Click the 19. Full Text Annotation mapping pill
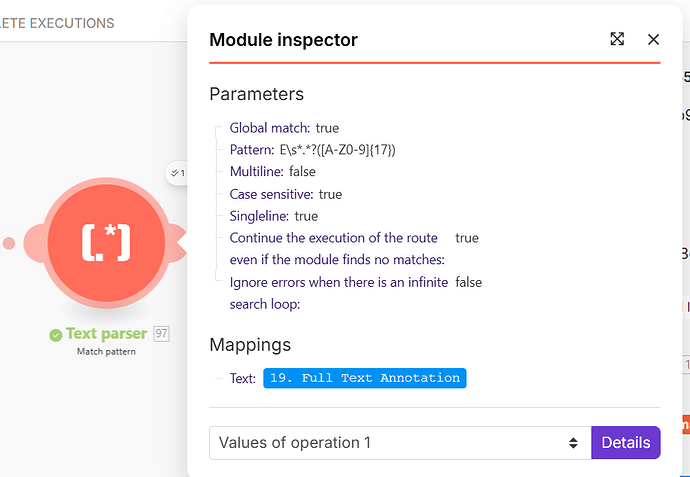The image size is (690, 477). click(365, 378)
